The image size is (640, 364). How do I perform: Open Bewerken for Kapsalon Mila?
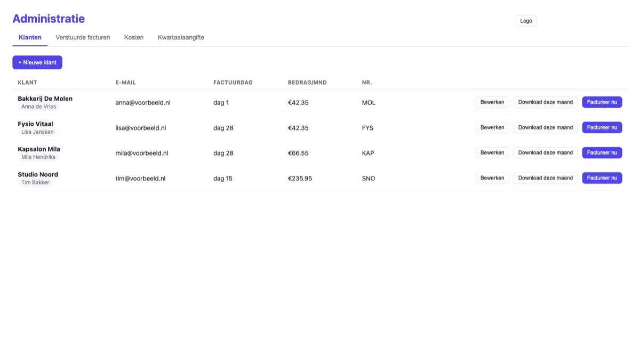pyautogui.click(x=492, y=152)
